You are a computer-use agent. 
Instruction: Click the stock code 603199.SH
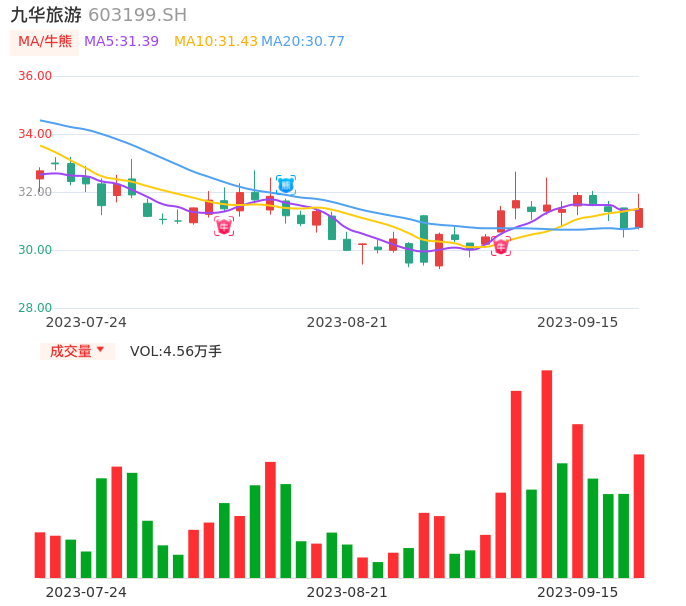pos(137,15)
